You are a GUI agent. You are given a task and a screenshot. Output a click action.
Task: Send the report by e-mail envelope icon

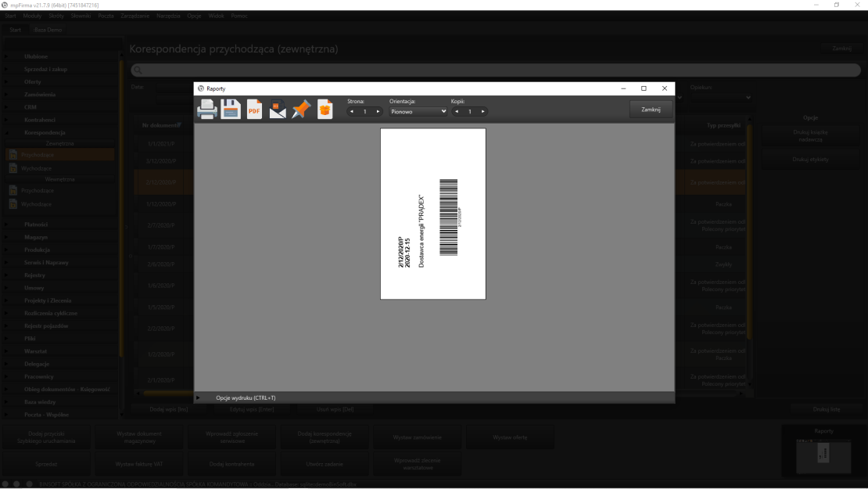(x=278, y=110)
